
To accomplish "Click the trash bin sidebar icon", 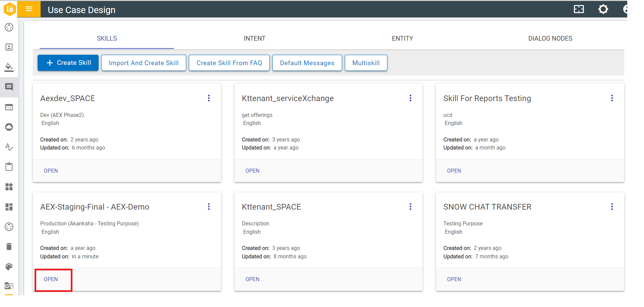I will click(x=9, y=247).
